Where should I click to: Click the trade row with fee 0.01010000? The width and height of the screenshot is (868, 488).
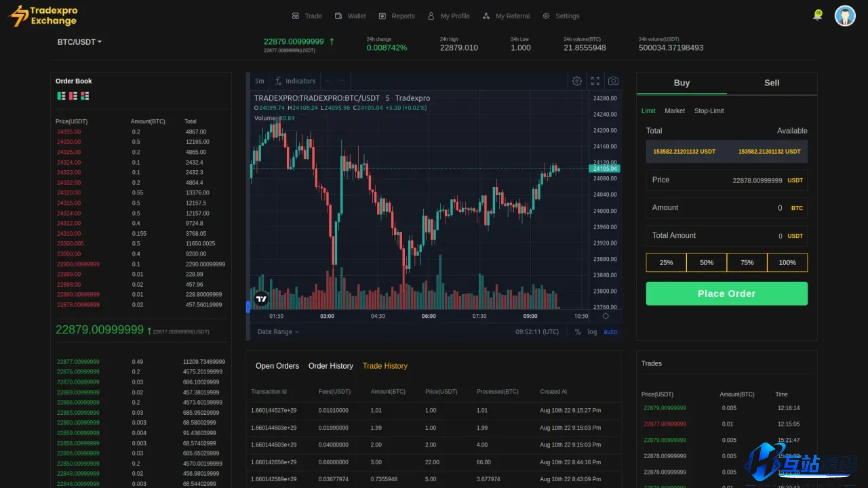click(433, 411)
